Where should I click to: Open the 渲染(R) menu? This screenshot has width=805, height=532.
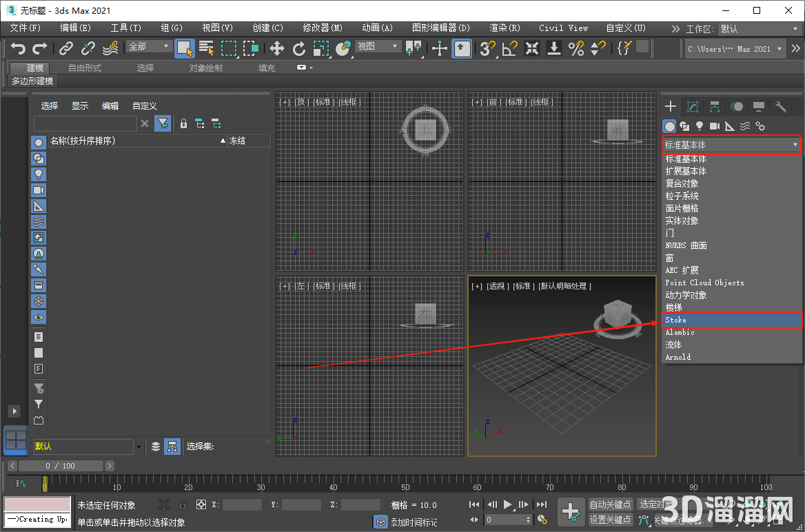click(505, 28)
